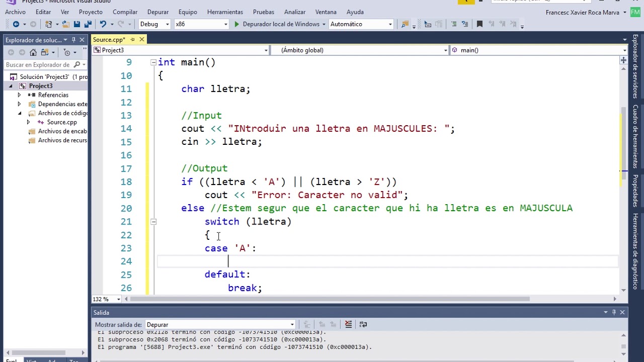Click the Toggle Bookmark icon

click(x=479, y=24)
